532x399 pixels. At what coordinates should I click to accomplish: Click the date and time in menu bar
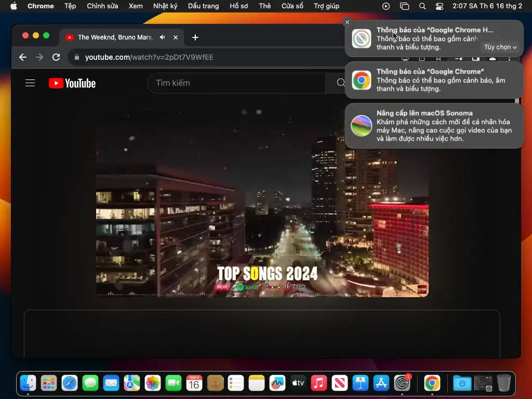click(x=487, y=6)
